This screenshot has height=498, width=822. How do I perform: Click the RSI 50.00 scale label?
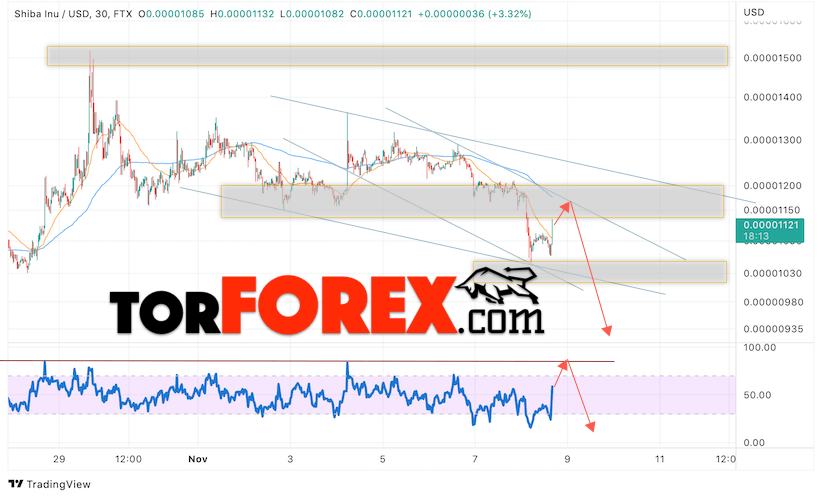tap(757, 395)
